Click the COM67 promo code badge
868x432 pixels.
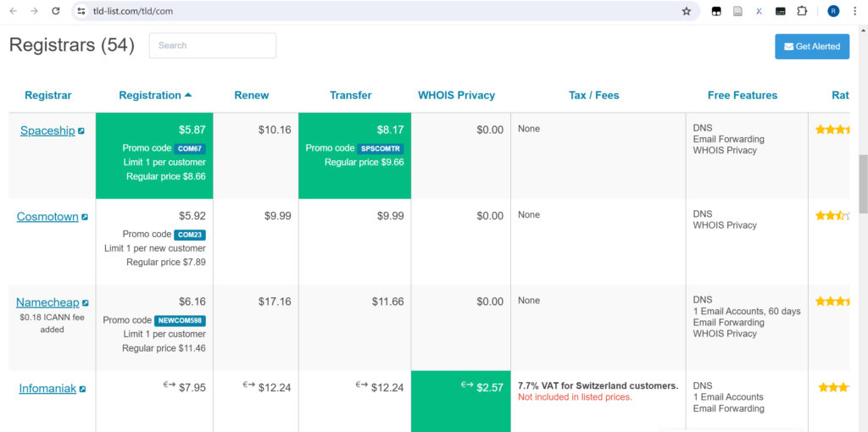tap(191, 148)
